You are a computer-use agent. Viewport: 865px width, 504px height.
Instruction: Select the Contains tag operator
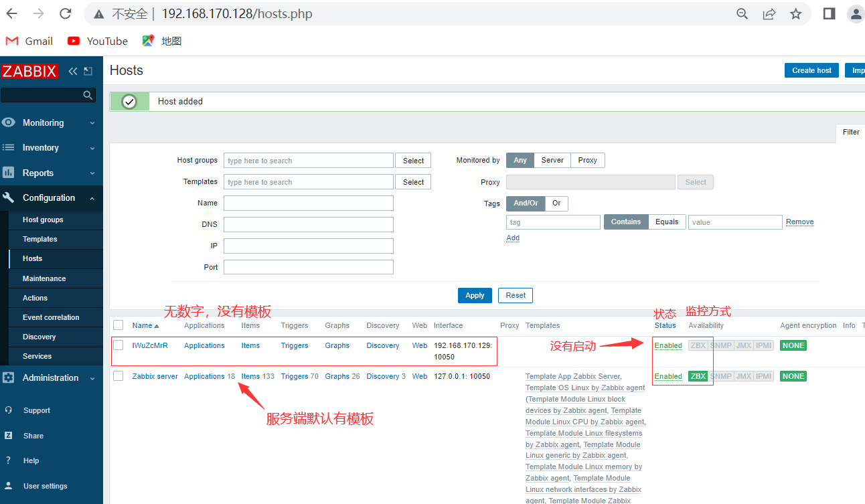(626, 222)
